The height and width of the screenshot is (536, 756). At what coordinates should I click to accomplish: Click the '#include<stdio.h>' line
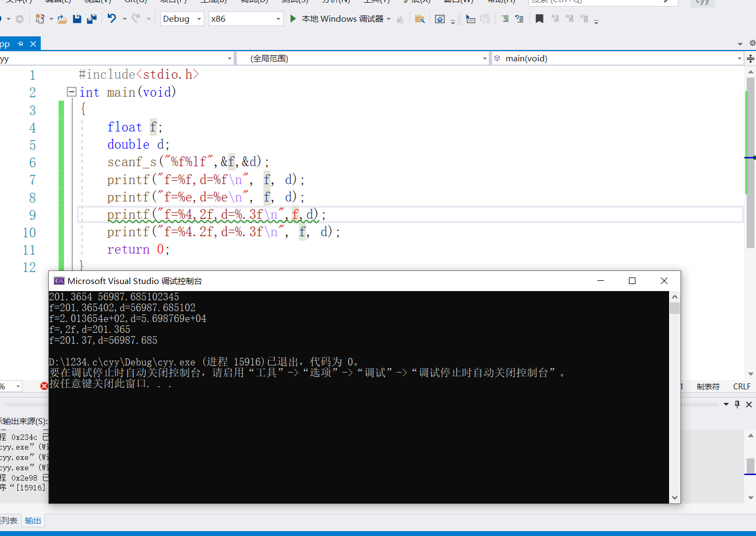click(x=139, y=74)
